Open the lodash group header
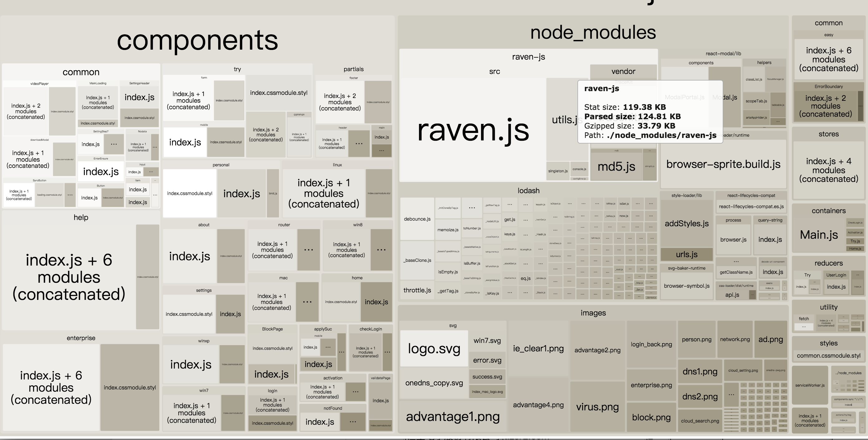The width and height of the screenshot is (868, 440). [x=528, y=190]
